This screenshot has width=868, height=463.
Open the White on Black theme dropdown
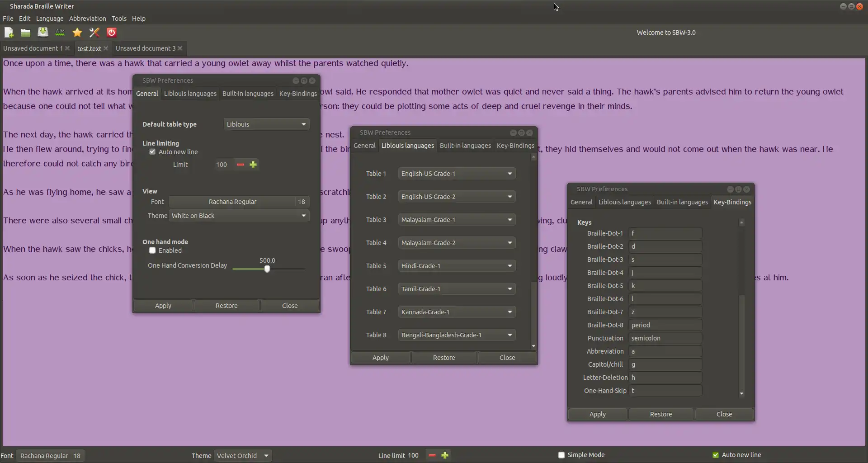239,216
